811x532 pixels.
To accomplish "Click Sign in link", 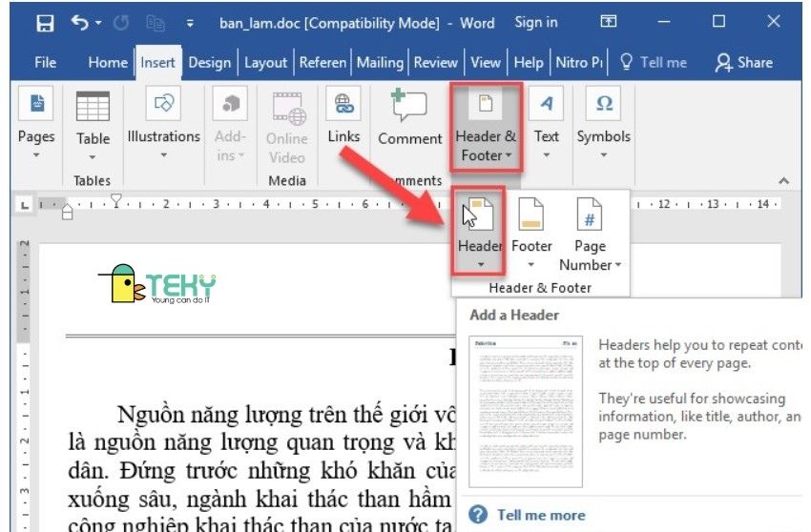I will click(536, 22).
